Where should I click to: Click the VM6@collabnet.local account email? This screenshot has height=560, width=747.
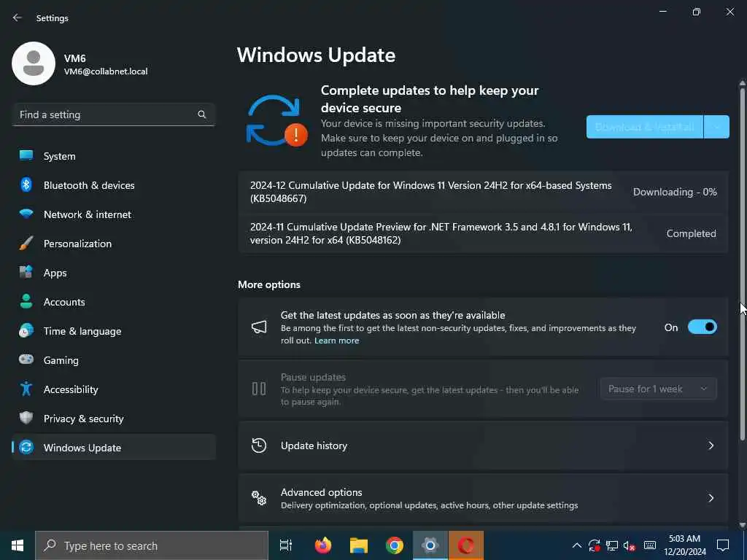coord(106,71)
